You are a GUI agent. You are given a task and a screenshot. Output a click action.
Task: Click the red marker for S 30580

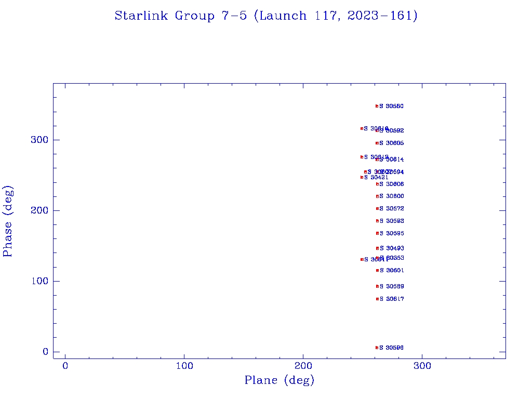coord(377,106)
